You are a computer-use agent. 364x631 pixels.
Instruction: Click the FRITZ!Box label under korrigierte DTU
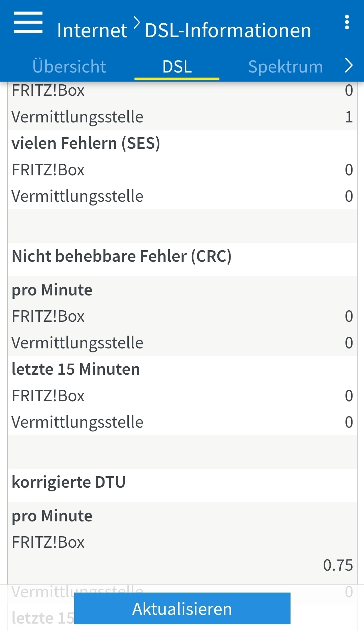48,542
